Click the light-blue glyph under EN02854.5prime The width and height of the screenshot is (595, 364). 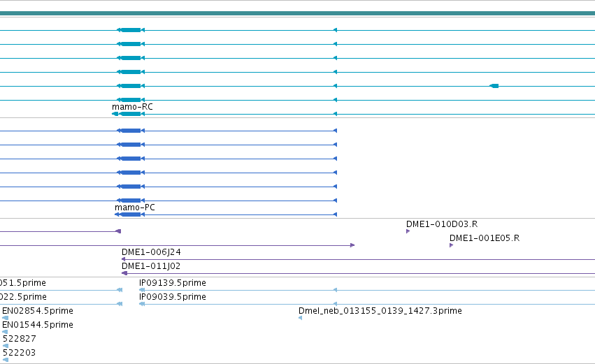6,318
